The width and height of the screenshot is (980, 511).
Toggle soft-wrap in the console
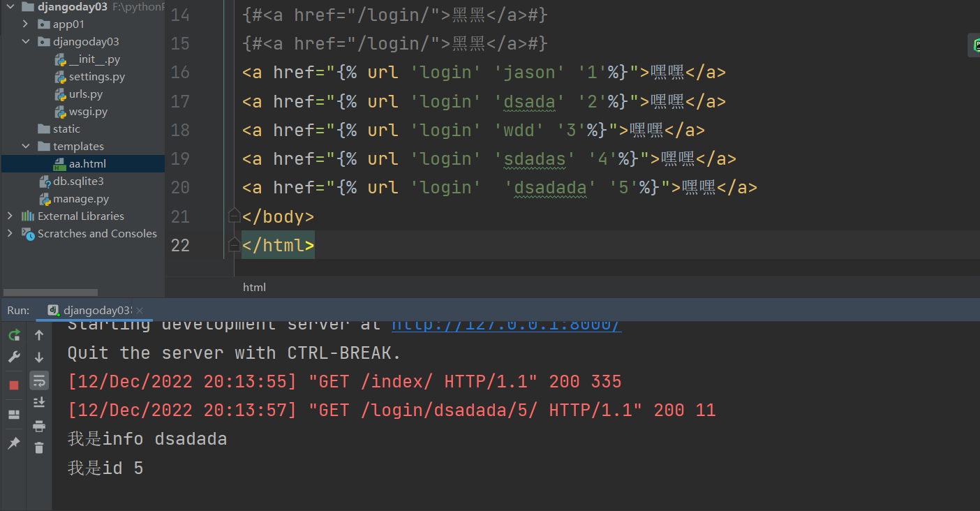[x=39, y=380]
